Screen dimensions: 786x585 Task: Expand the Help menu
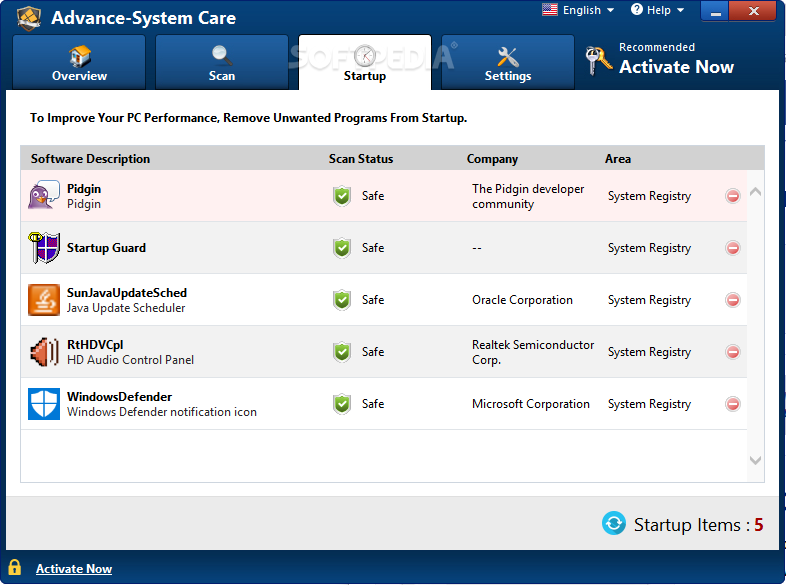pyautogui.click(x=657, y=10)
